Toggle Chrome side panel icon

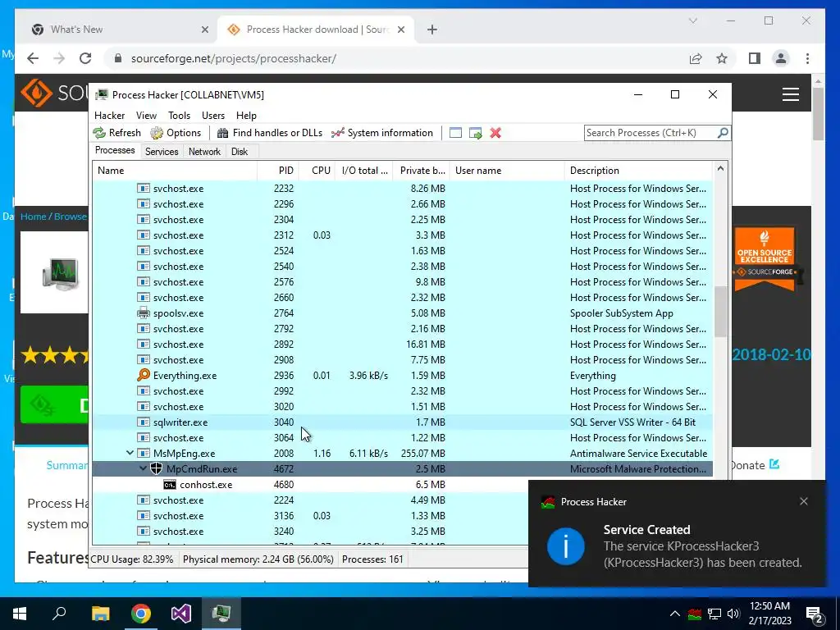tap(755, 58)
